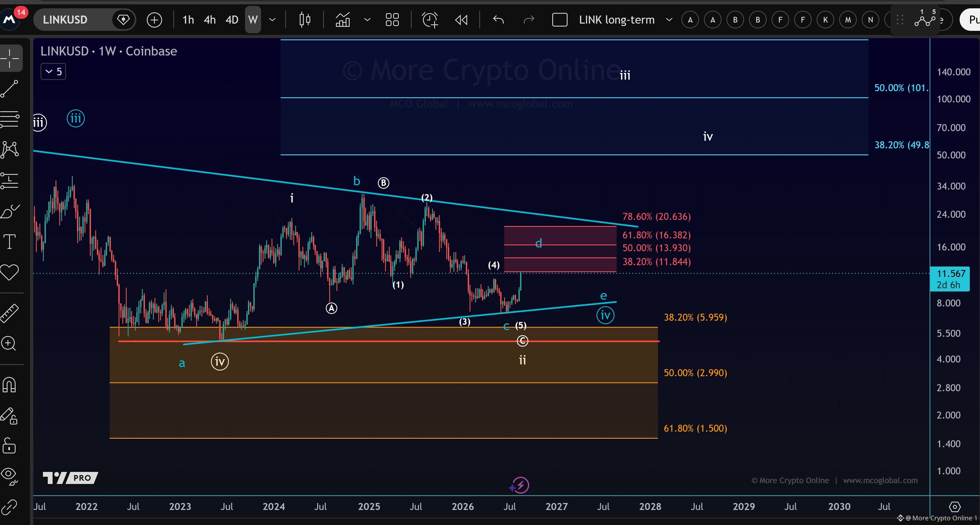The image size is (980, 525).
Task: Click the teal "e" wave label
Action: [603, 296]
